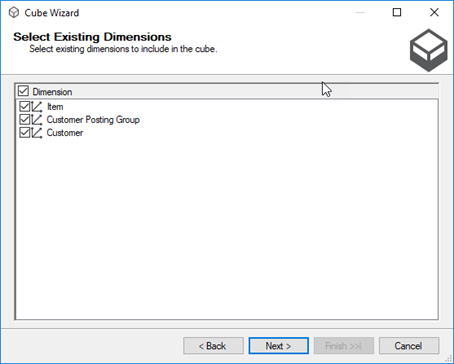Viewport: 454px width, 364px height.
Task: Maximize the Cube Wizard window
Action: [x=397, y=12]
